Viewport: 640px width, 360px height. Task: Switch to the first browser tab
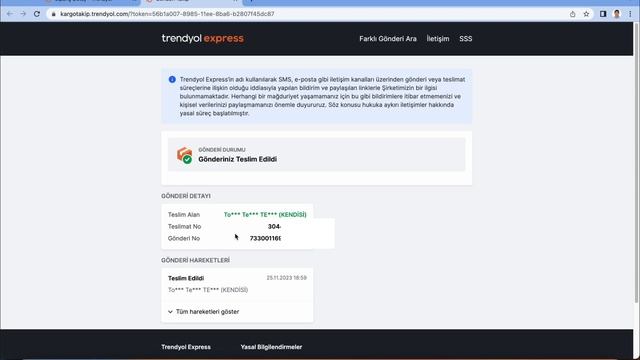90,2
